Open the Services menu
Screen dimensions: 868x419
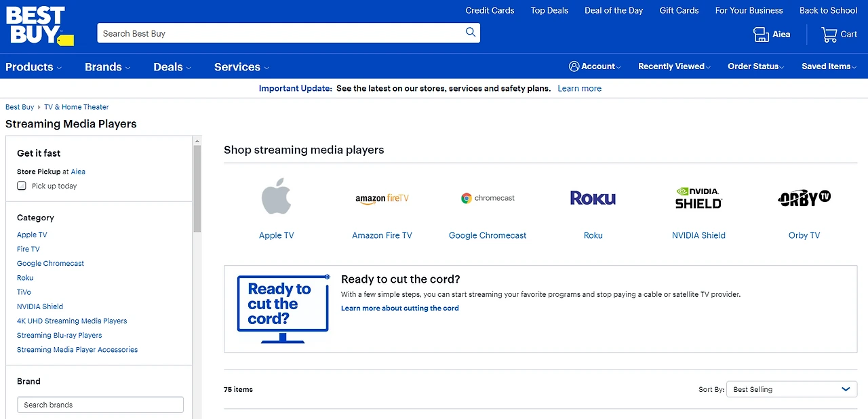(x=241, y=67)
